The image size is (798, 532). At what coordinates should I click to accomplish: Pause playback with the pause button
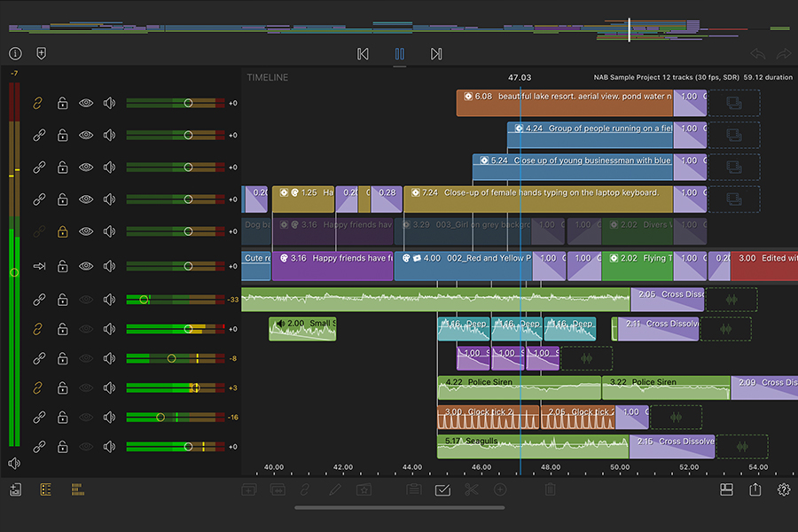click(399, 54)
